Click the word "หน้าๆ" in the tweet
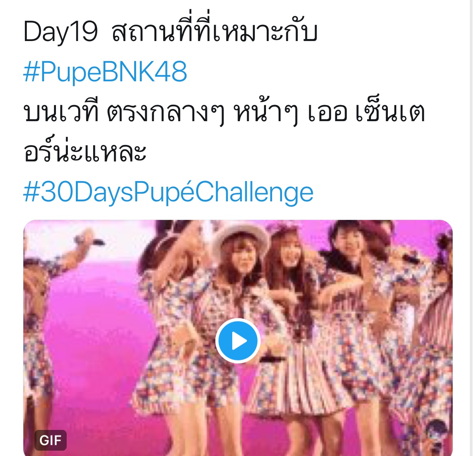Viewport: 476px width, 456px height. click(x=266, y=112)
